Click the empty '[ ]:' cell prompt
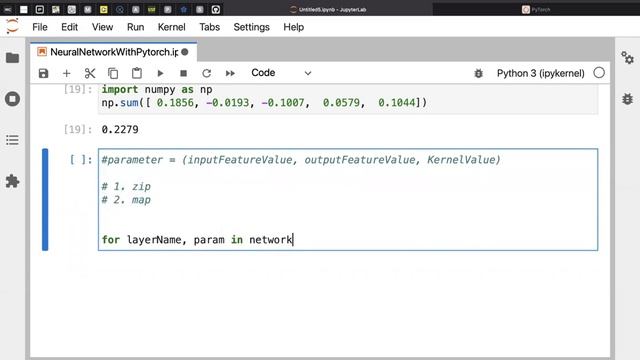Viewport: 640px width, 360px height. pos(81,160)
